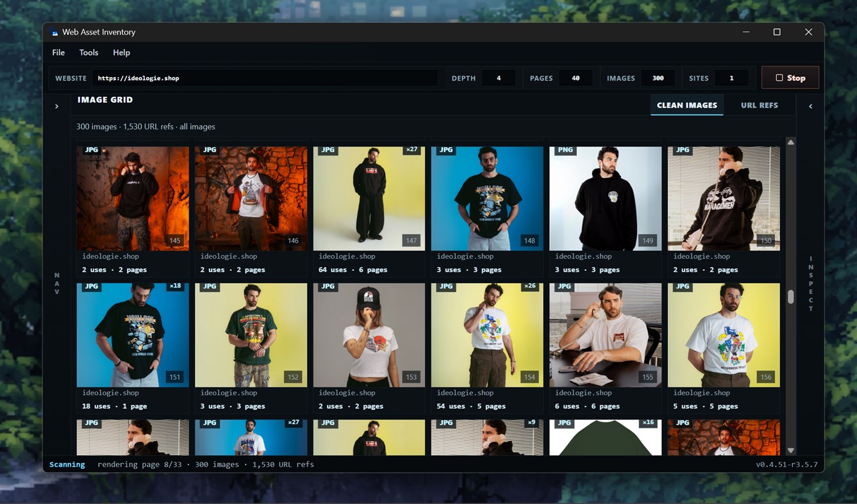Collapse the INSPECT panel chevron
This screenshot has width=857, height=504.
[x=810, y=106]
